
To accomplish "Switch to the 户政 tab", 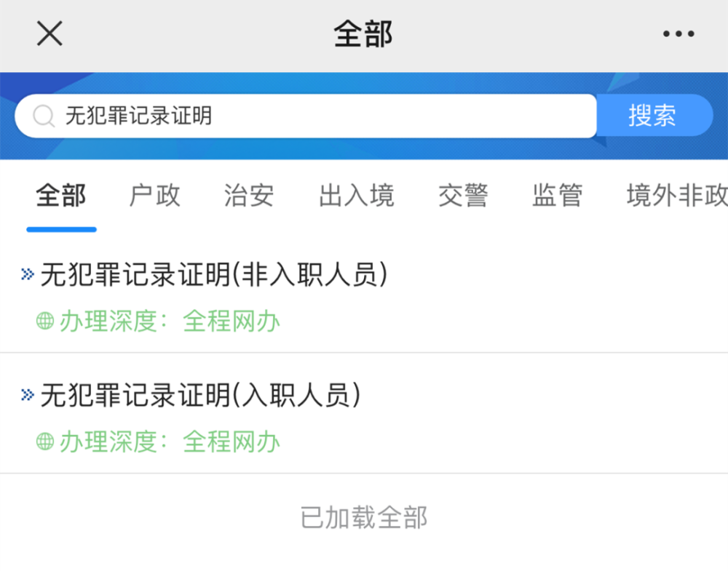I will (154, 196).
